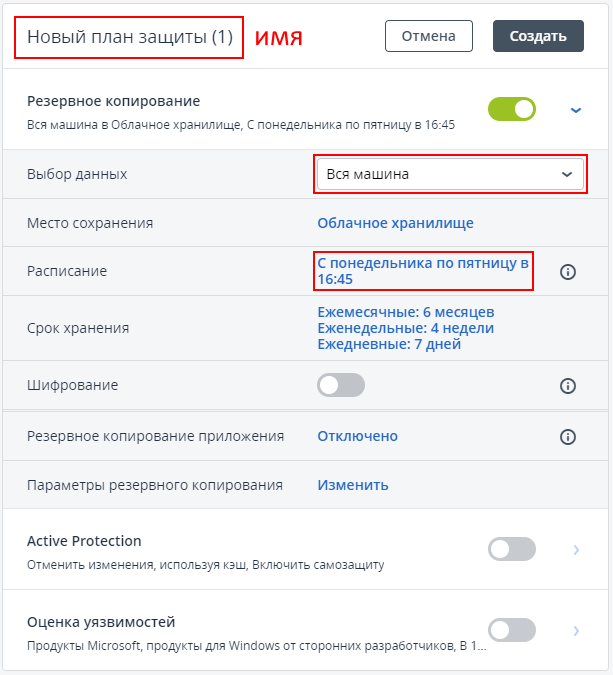Toggle the Резервное копирование switch off
The image size is (613, 675).
point(512,109)
